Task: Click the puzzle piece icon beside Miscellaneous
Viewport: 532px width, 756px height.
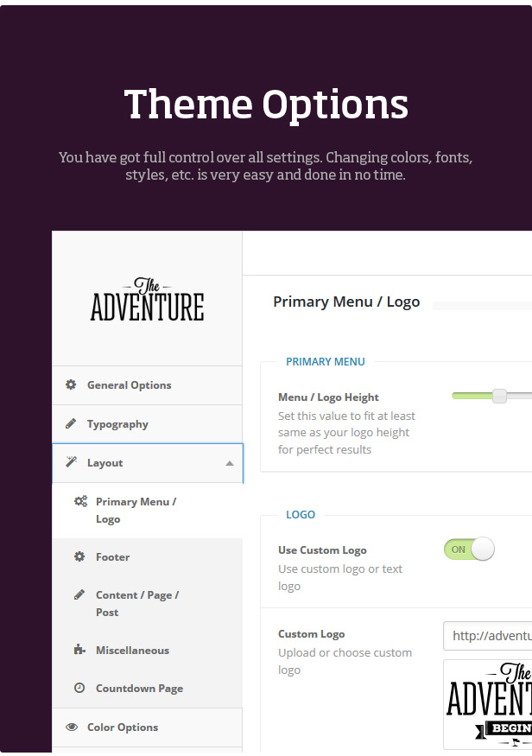Action: tap(79, 651)
